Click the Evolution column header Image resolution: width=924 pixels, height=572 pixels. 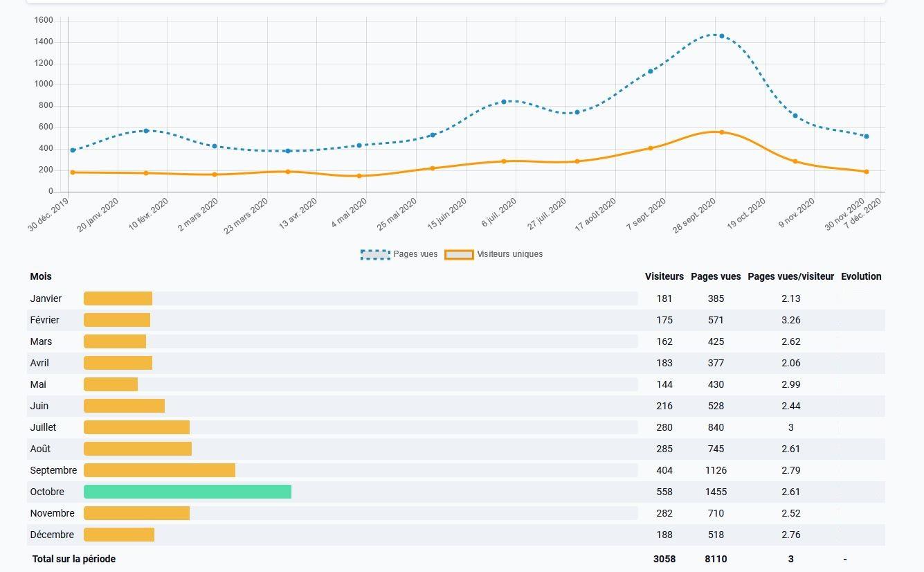tap(861, 276)
